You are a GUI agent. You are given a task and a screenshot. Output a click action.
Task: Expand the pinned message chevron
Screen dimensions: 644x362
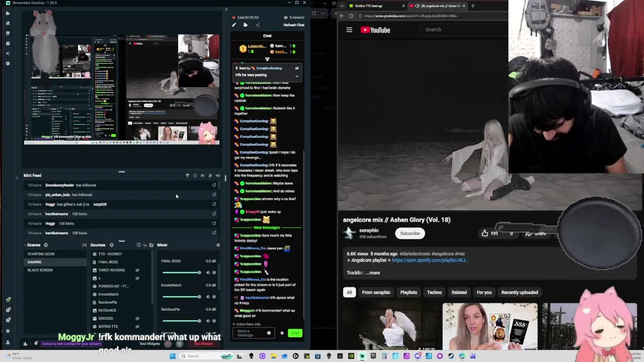pyautogui.click(x=297, y=76)
